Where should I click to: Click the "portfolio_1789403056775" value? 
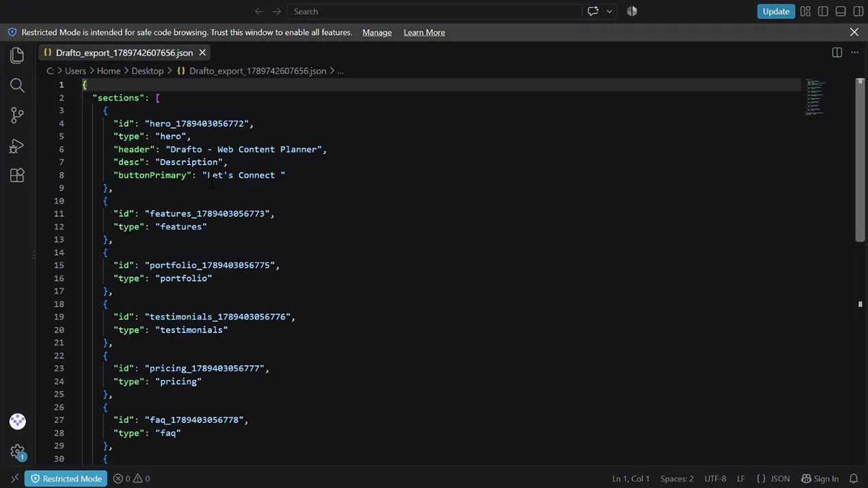pos(210,265)
